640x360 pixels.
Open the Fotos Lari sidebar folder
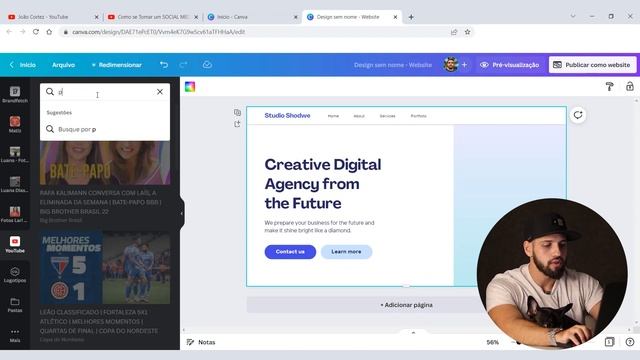point(15,214)
